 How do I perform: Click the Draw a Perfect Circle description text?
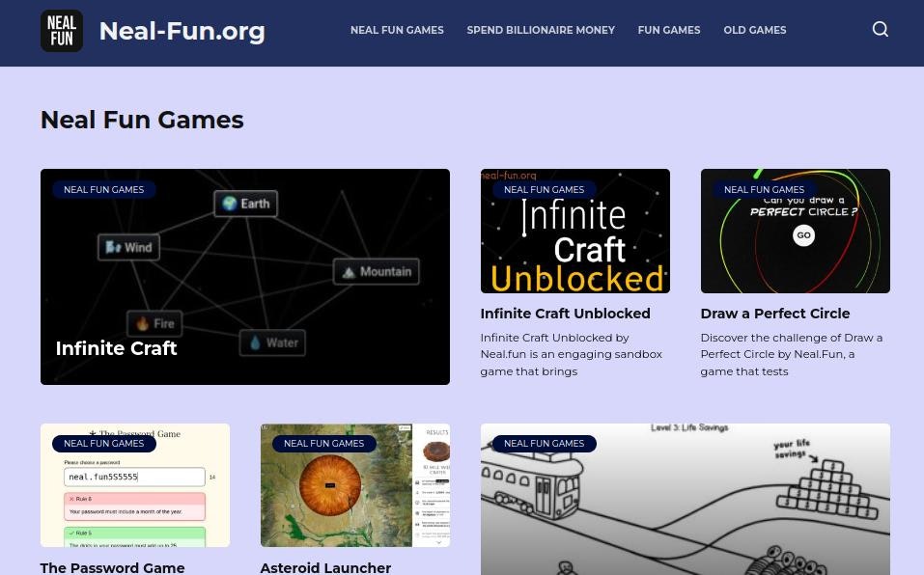pos(792,354)
